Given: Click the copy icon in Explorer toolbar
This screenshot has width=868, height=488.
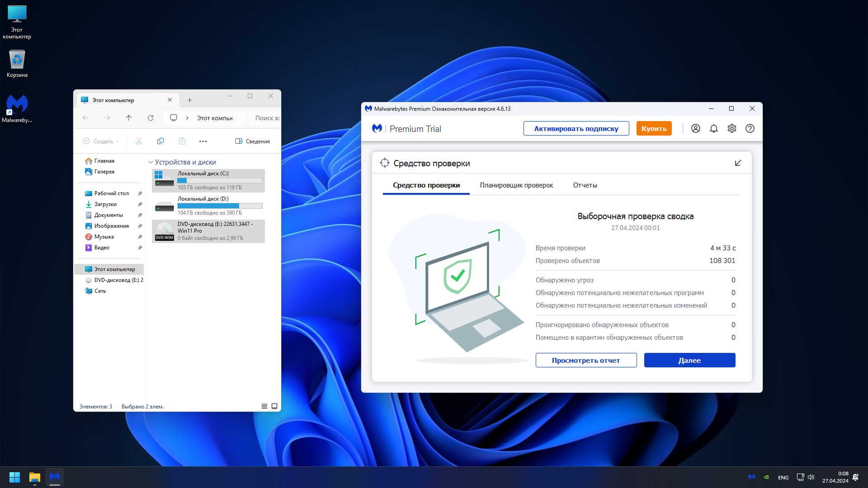Looking at the screenshot, I should pos(160,141).
